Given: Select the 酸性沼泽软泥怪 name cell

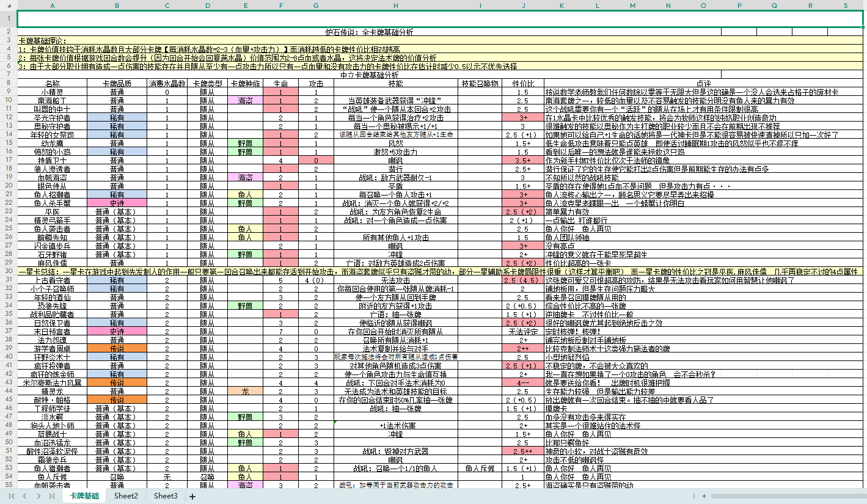Looking at the screenshot, I should click(53, 451).
